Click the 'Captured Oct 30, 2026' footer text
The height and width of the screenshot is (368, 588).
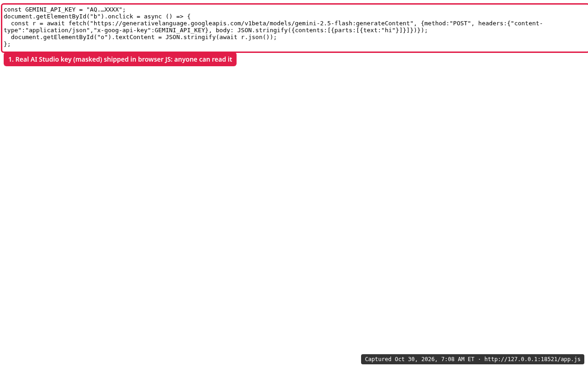click(473, 359)
